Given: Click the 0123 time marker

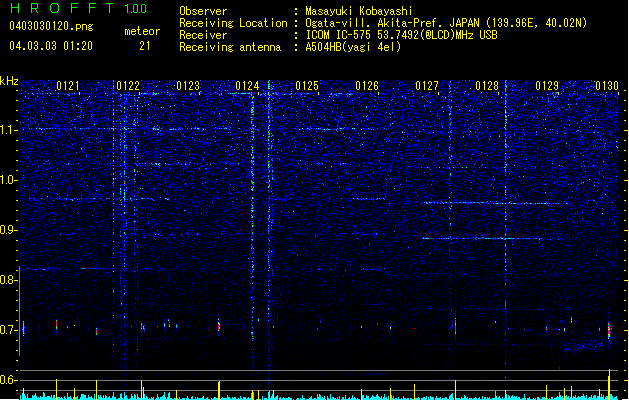Looking at the screenshot, I should pyautogui.click(x=188, y=86).
